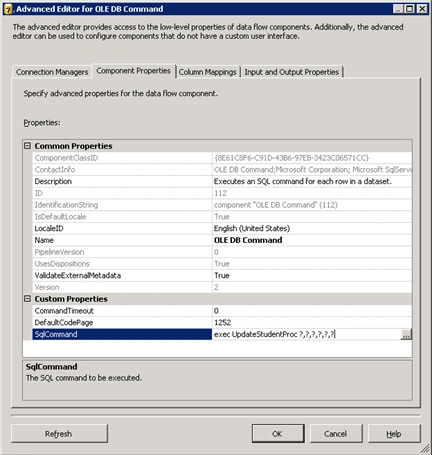Click the Cancel button
This screenshot has height=455, width=432.
336,433
